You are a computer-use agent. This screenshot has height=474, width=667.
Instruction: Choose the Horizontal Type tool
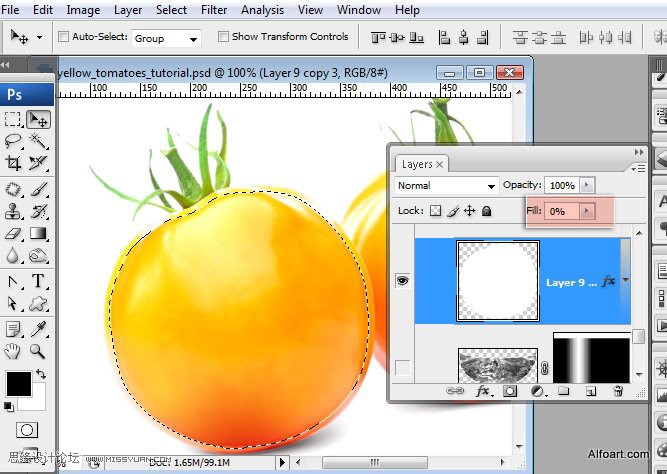38,281
